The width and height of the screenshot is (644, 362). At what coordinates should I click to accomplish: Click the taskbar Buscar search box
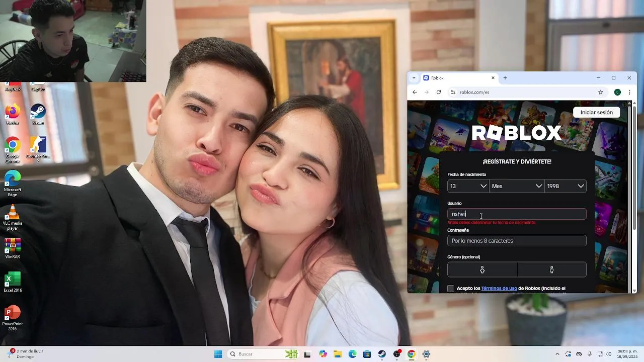tap(263, 354)
